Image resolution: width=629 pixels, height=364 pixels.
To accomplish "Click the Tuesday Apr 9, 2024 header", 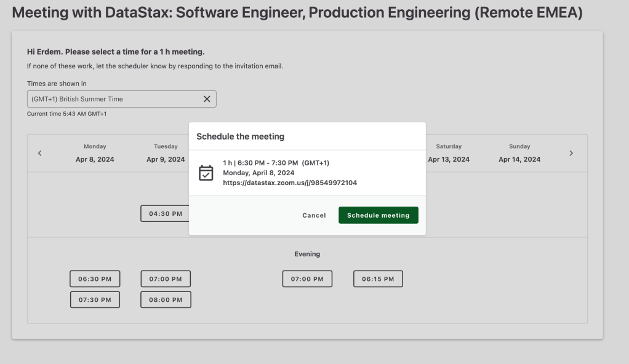I will [166, 153].
